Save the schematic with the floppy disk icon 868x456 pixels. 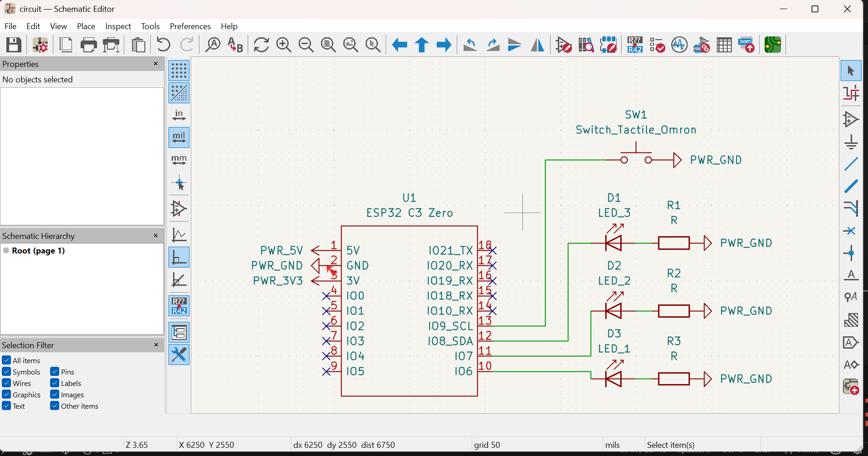click(x=14, y=45)
